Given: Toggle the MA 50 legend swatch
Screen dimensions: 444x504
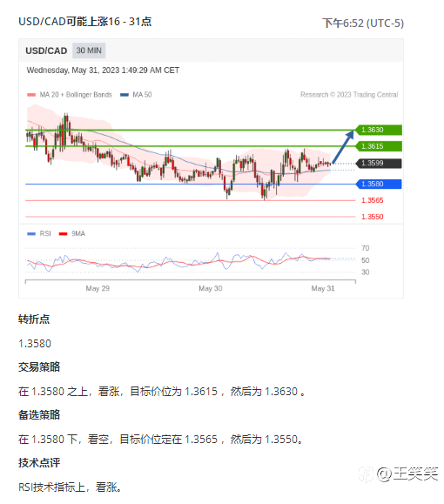Looking at the screenshot, I should tap(124, 95).
